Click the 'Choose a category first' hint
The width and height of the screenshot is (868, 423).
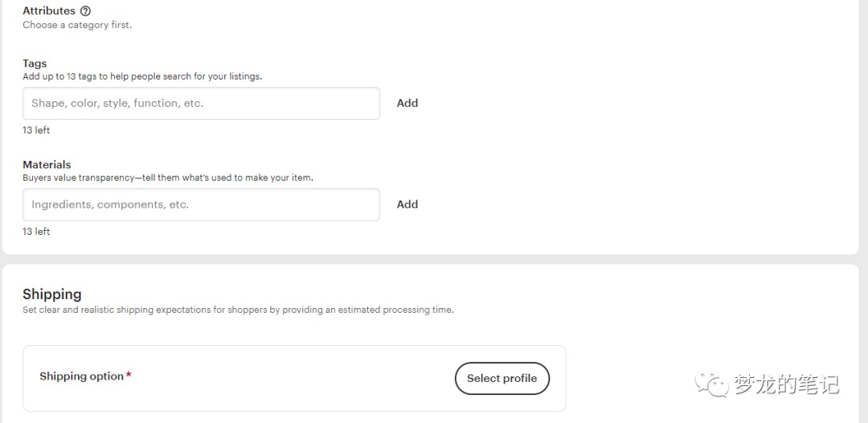[77, 25]
